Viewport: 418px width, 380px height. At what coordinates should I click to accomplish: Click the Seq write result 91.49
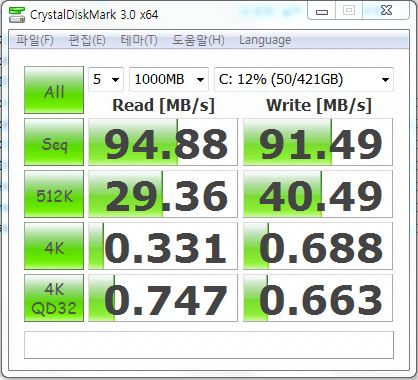click(318, 142)
